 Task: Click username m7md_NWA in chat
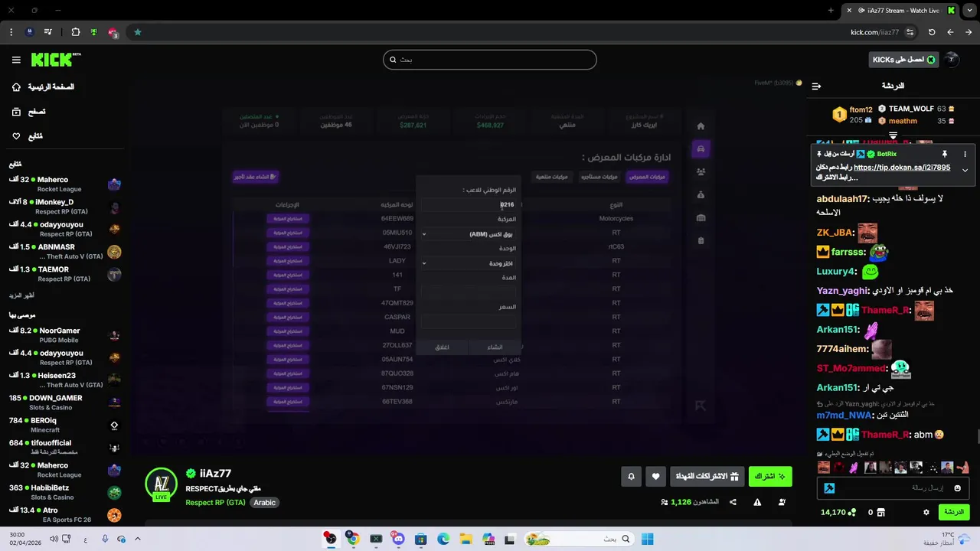(844, 415)
